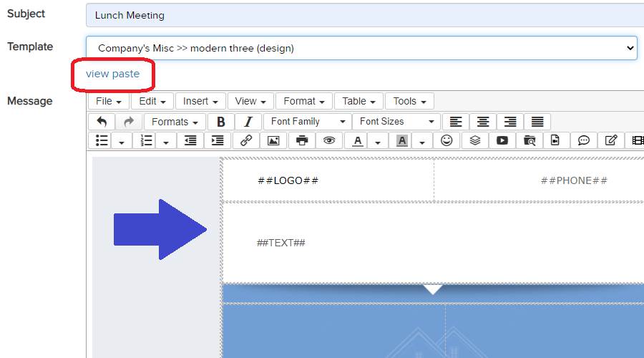Insert a hyperlink with chain icon
Viewport: 644px width, 358px height.
(x=246, y=140)
